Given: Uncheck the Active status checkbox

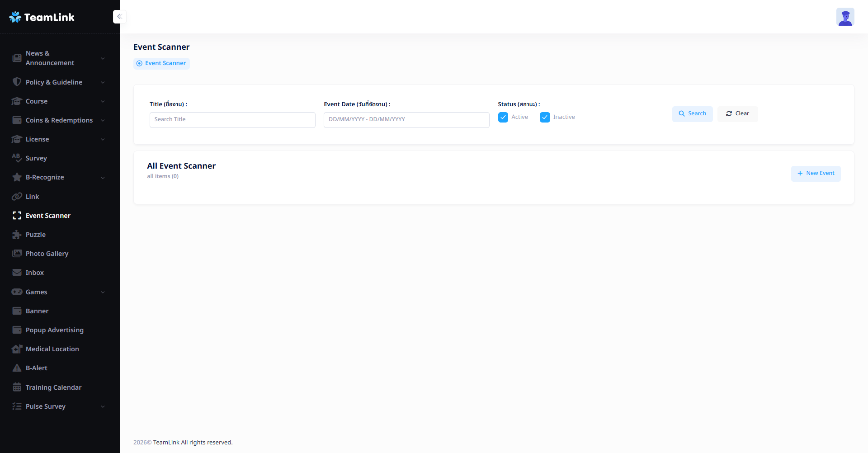Looking at the screenshot, I should (x=503, y=117).
